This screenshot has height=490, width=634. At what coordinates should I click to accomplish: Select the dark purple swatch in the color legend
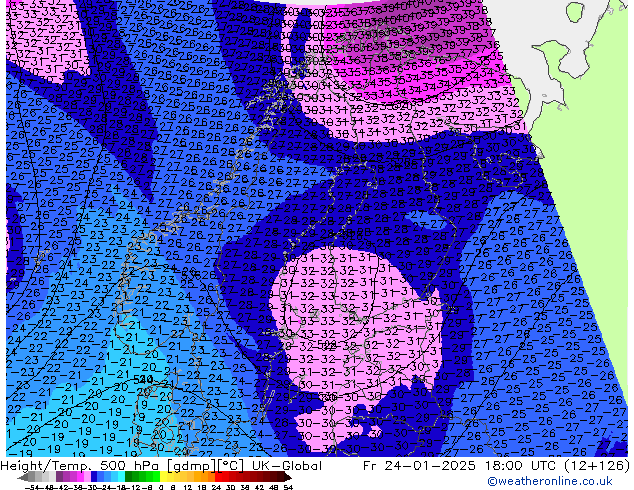(x=59, y=477)
